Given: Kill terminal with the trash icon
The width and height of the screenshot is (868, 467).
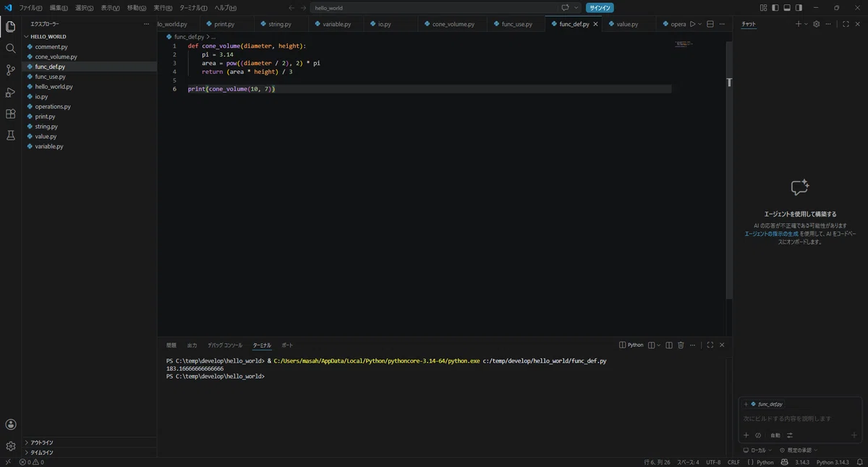Looking at the screenshot, I should 681,345.
